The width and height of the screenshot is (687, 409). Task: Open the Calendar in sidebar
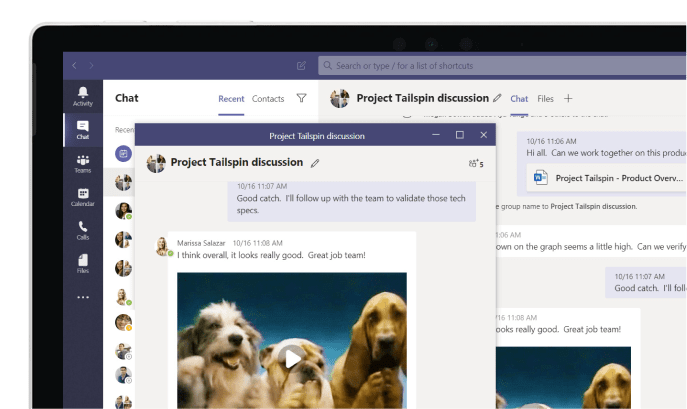click(83, 197)
